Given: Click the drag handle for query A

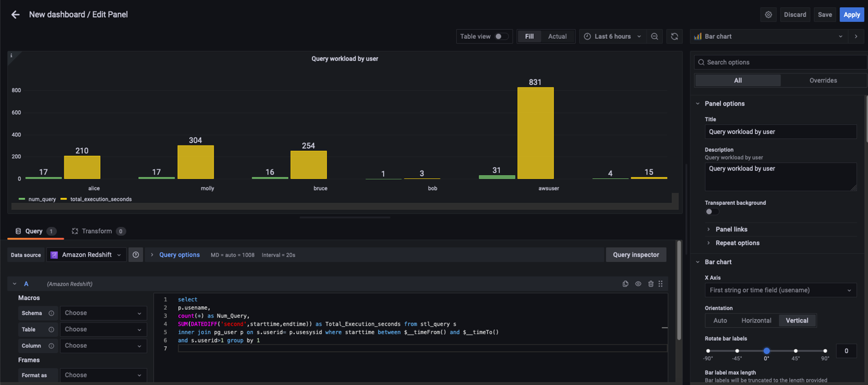Looking at the screenshot, I should pos(661,284).
